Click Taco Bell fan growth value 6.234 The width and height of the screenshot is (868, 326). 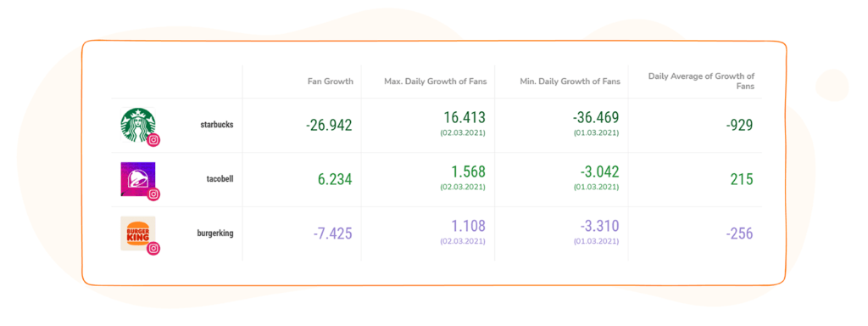333,180
